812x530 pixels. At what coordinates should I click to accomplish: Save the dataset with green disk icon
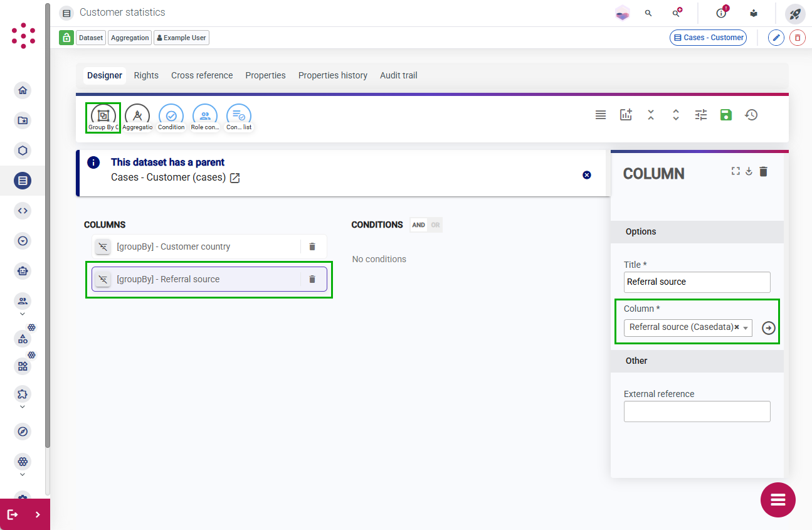pos(726,115)
